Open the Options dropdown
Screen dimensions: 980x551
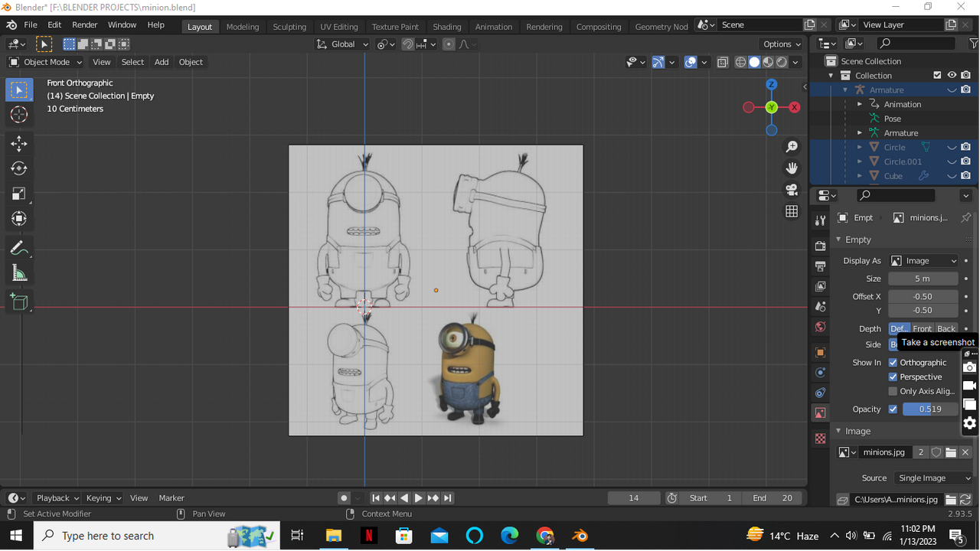pyautogui.click(x=782, y=44)
